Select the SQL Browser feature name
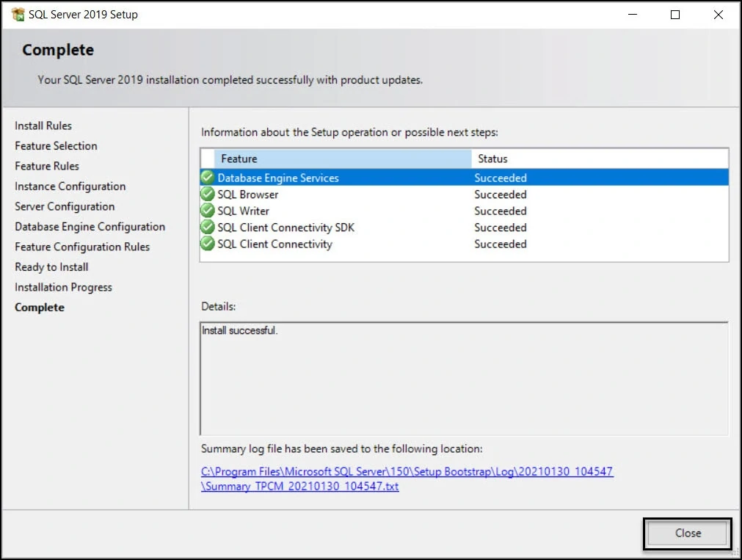Viewport: 742px width, 560px height. (247, 194)
